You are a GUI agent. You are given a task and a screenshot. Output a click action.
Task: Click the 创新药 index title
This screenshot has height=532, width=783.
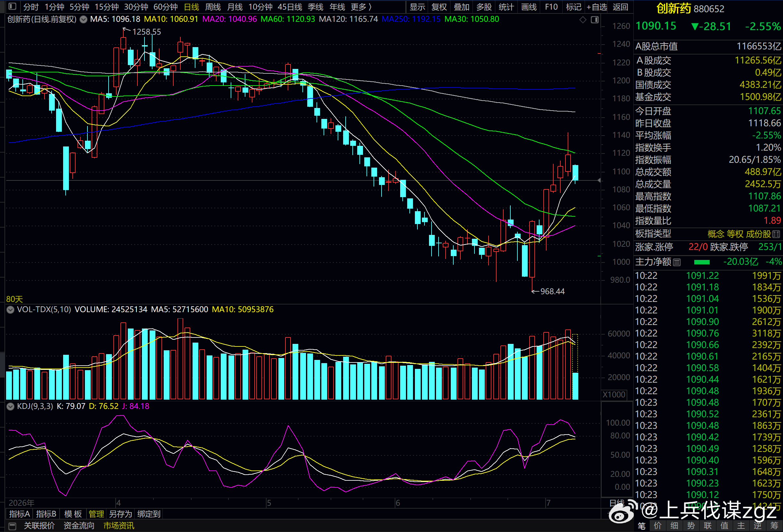[x=674, y=8]
